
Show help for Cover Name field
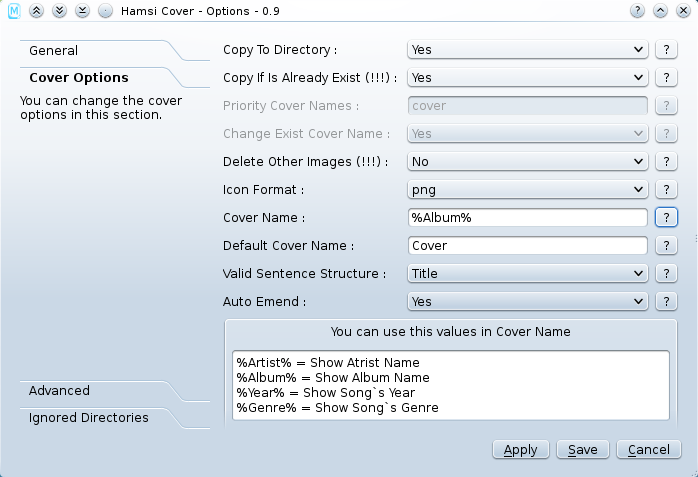pos(666,218)
